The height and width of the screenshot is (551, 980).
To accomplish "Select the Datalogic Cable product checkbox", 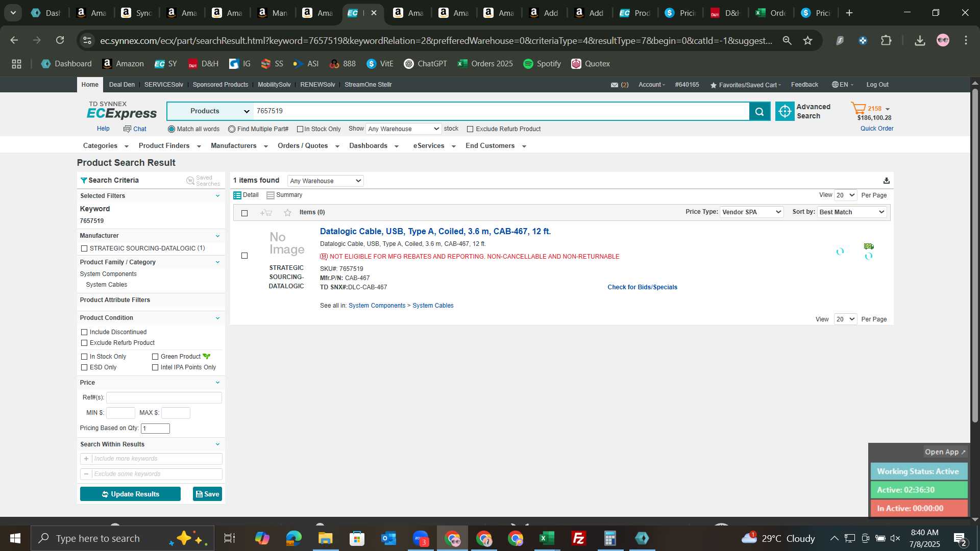I will point(244,256).
